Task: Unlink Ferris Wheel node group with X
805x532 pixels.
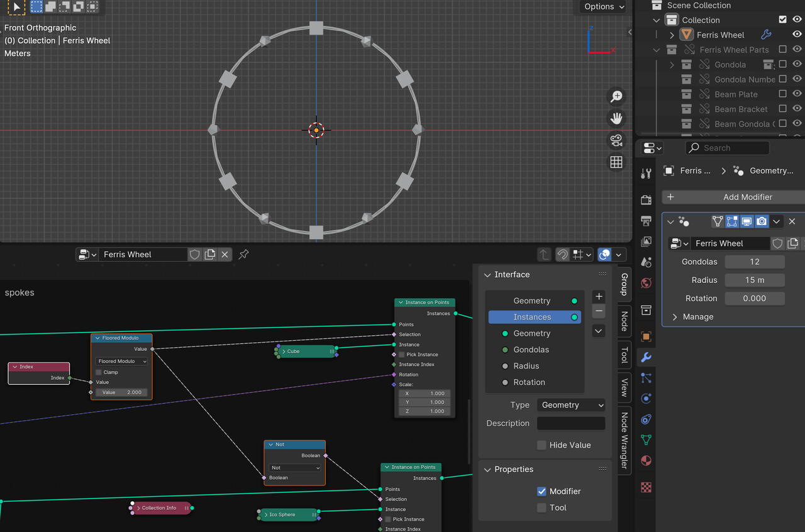Action: pyautogui.click(x=225, y=255)
